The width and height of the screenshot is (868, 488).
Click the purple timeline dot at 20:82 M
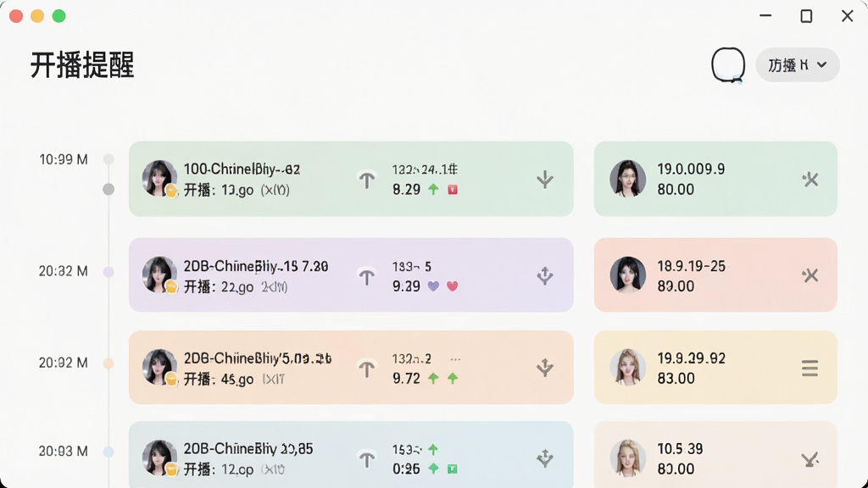pos(108,272)
